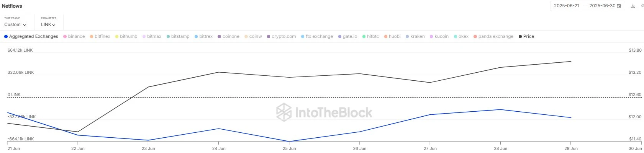
Task: Click the end date 2025-06-30 field
Action: [x=602, y=6]
